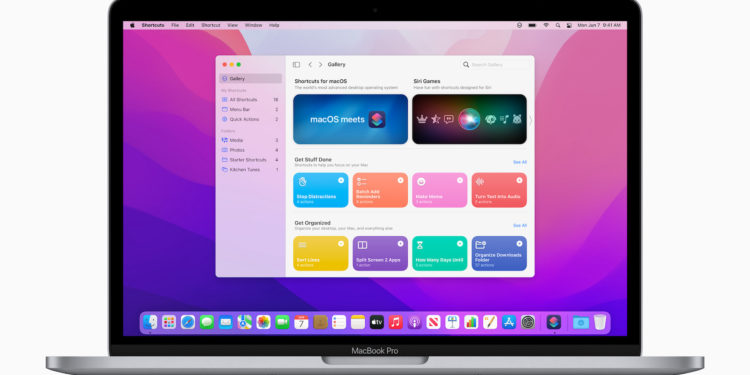Open the How Many Days Until card
750x375 pixels.
click(440, 253)
